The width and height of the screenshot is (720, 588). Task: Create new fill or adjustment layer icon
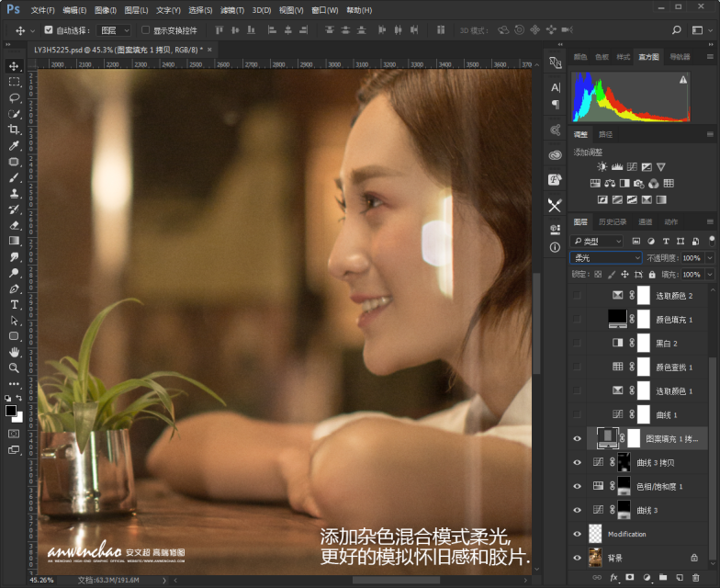(647, 577)
